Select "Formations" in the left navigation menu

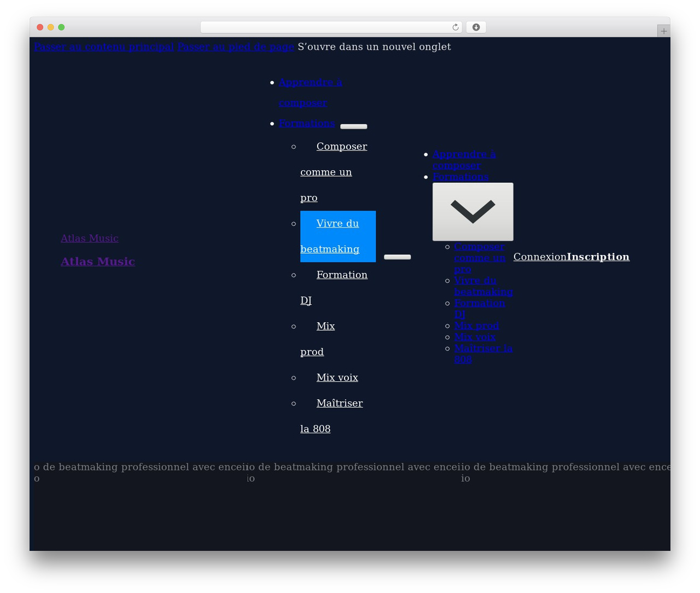(307, 123)
